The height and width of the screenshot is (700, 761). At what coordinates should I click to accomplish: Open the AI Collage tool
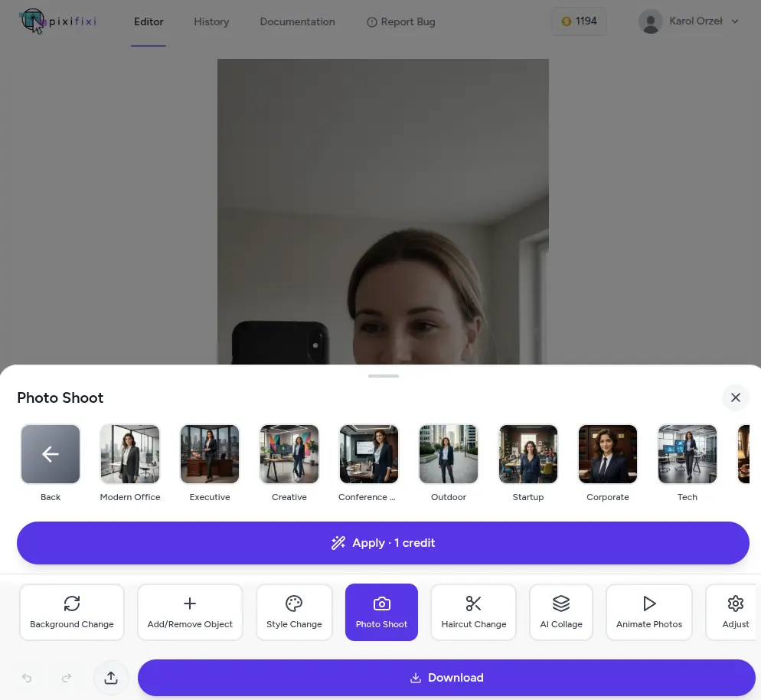click(561, 612)
